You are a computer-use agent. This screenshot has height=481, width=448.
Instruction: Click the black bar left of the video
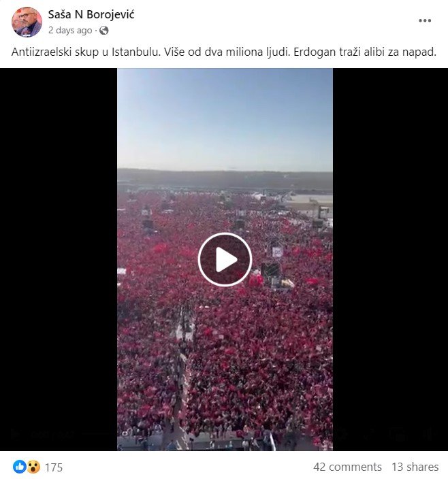[x=59, y=259]
